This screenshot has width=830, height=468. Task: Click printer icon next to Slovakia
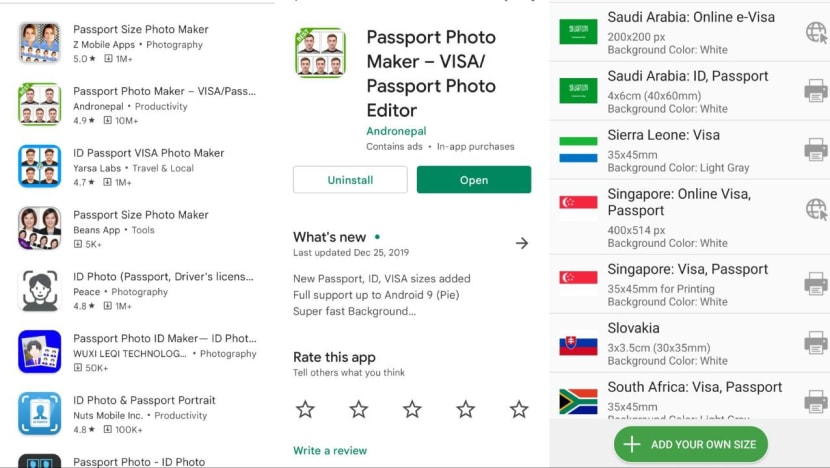pyautogui.click(x=815, y=343)
